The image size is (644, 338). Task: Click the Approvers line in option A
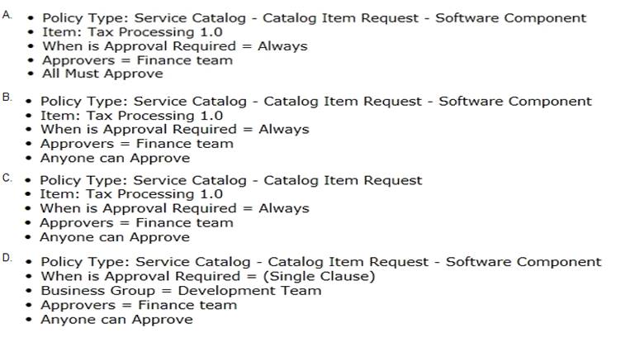pos(137,60)
